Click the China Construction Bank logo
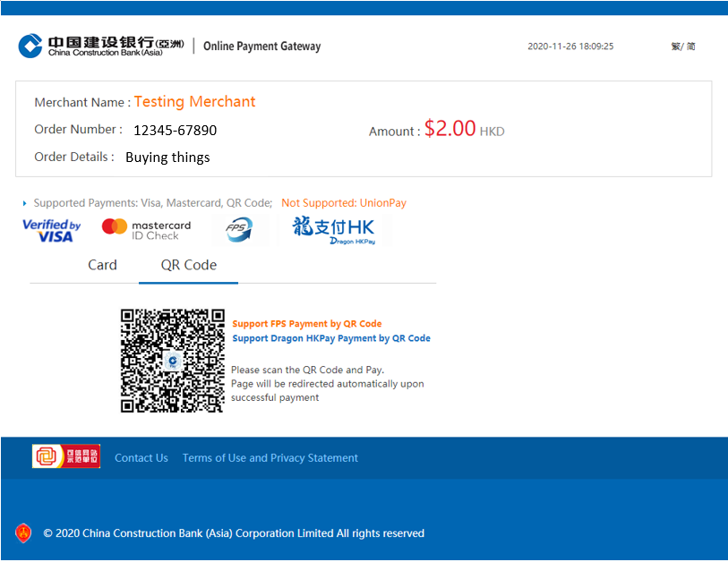 101,46
